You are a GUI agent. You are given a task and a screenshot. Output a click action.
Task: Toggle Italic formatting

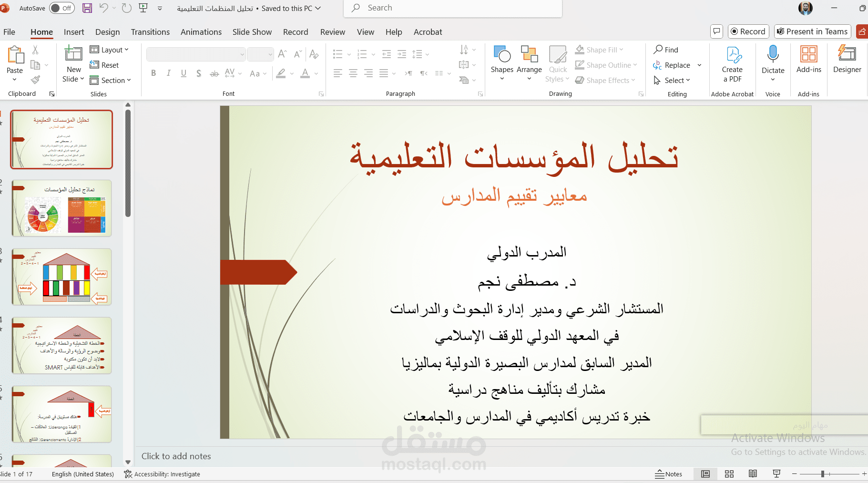(168, 73)
